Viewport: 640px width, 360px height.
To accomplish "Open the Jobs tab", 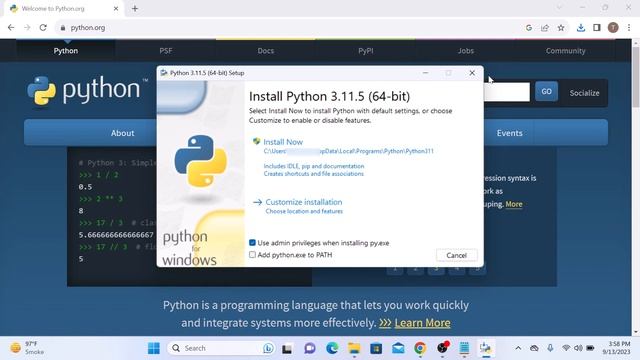I will pos(466,51).
